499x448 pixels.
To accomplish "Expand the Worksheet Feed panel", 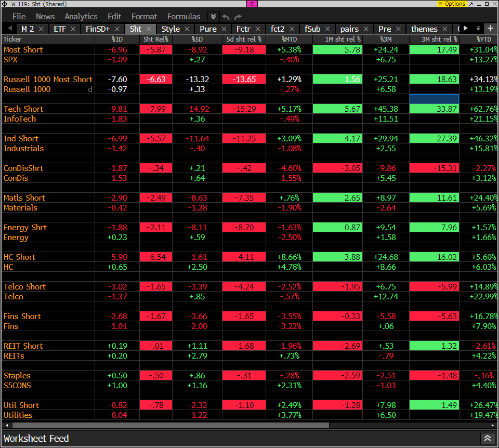I will click(x=487, y=438).
